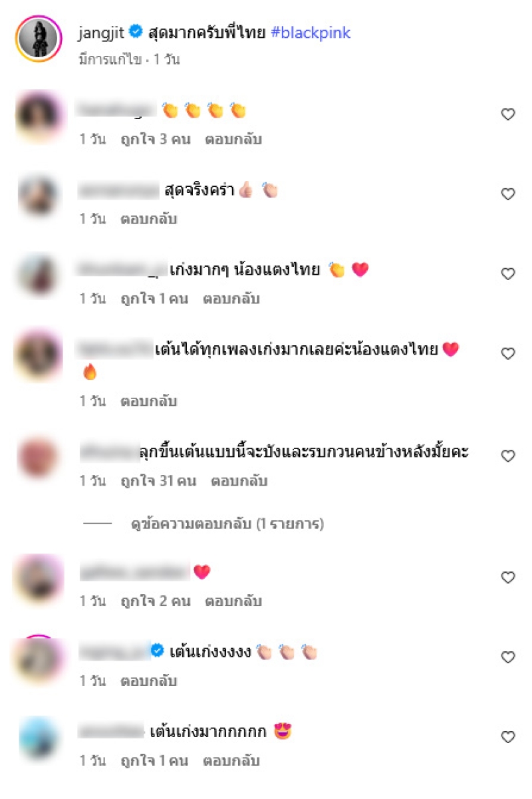The image size is (532, 799).
Task: Heart the comment with 31 likes
Action: pyautogui.click(x=508, y=456)
